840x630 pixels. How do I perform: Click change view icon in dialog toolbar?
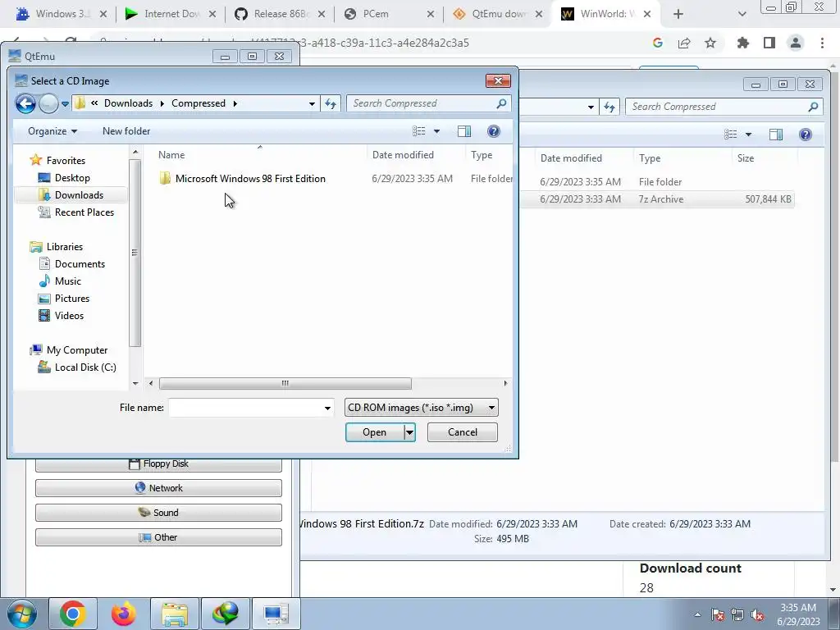coord(419,131)
